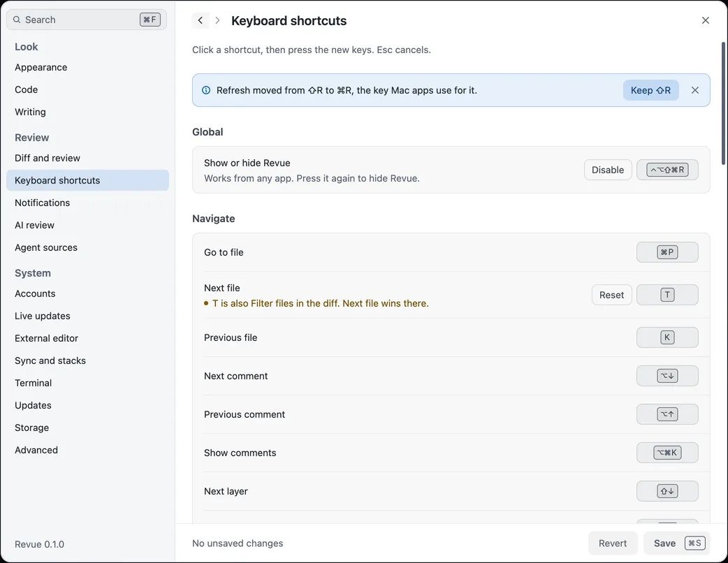Open Advanced settings
This screenshot has height=563, width=728.
[87, 450]
